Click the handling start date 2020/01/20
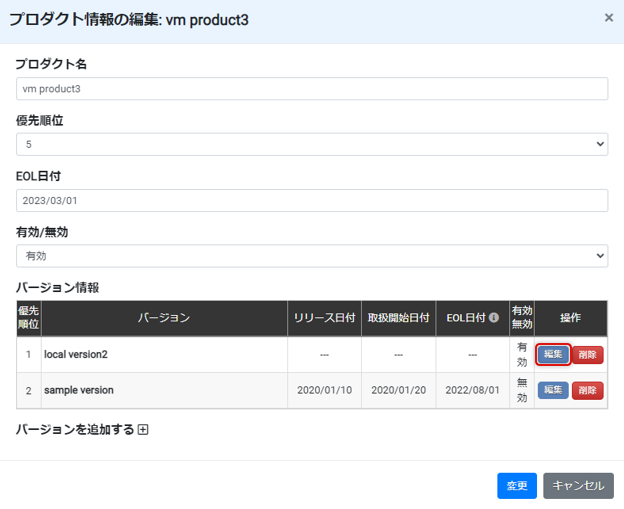This screenshot has height=509, width=624. pyautogui.click(x=398, y=390)
